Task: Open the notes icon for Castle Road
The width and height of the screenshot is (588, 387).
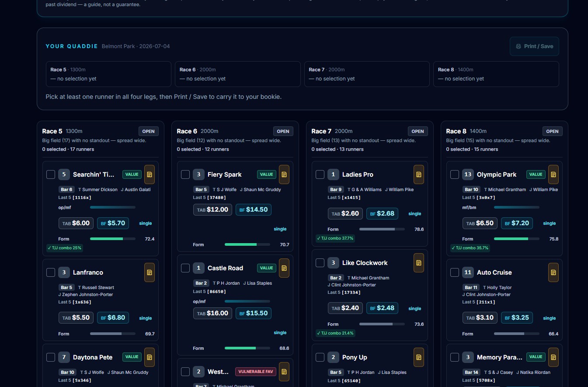Action: tap(284, 268)
